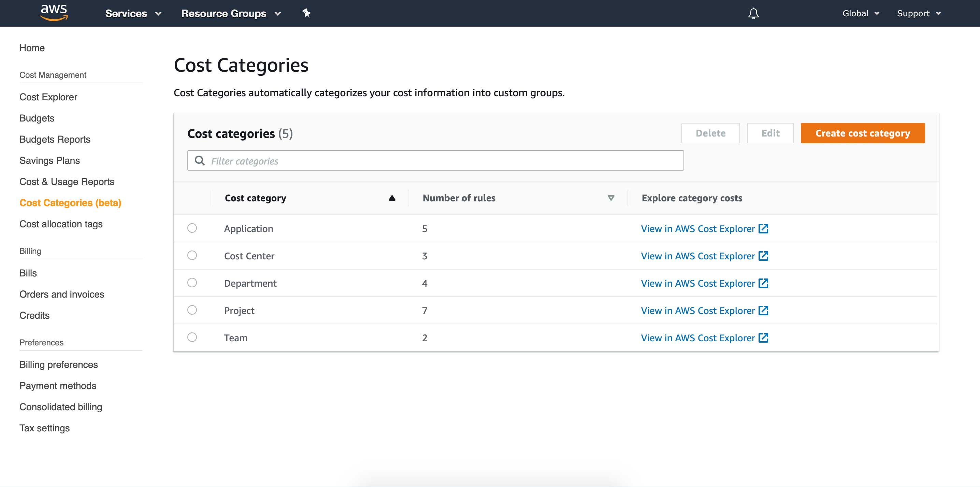View the Department category in AWS Cost Explorer

coord(697,283)
